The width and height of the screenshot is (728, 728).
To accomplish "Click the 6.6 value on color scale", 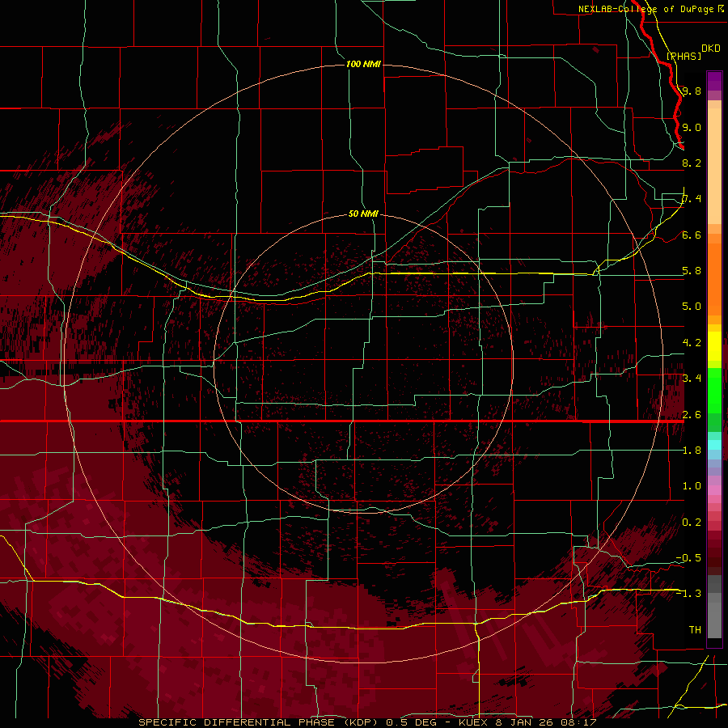I will [692, 235].
